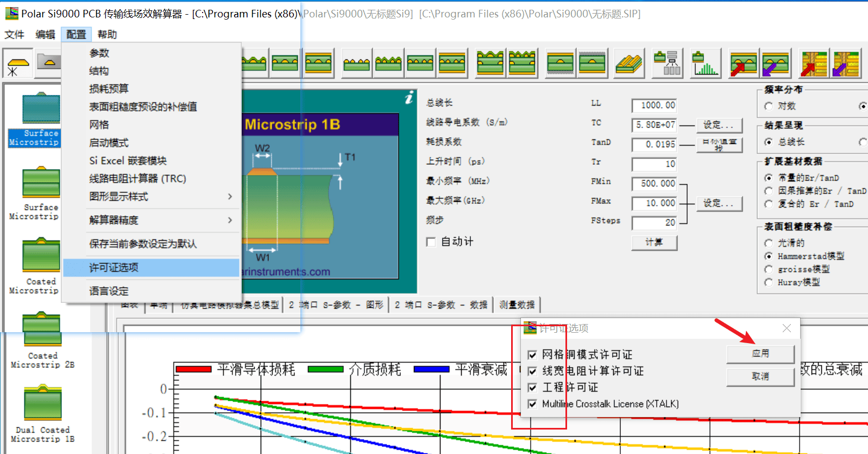Screen dimensions: 868x454
Task: Click the structure icon with purple arrow
Action: tap(776, 64)
